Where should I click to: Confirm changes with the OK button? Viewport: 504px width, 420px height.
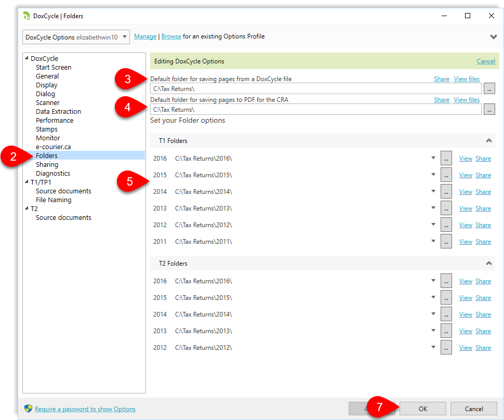(x=422, y=409)
